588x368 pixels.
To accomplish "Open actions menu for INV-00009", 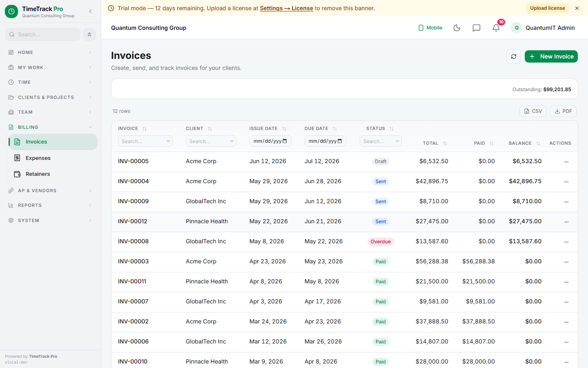I will (x=566, y=202).
